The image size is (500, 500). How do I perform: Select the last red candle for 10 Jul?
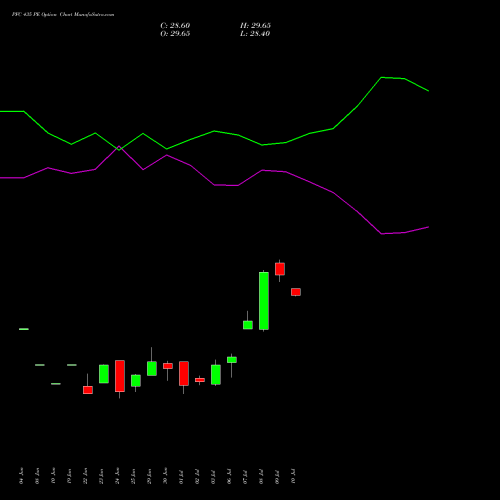click(x=296, y=292)
